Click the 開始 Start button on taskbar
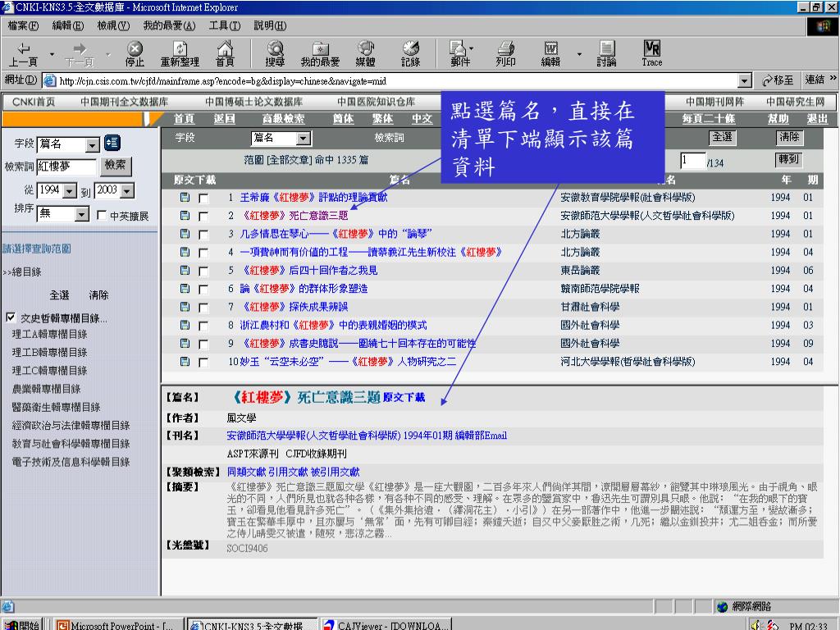This screenshot has width=840, height=630. (22, 624)
